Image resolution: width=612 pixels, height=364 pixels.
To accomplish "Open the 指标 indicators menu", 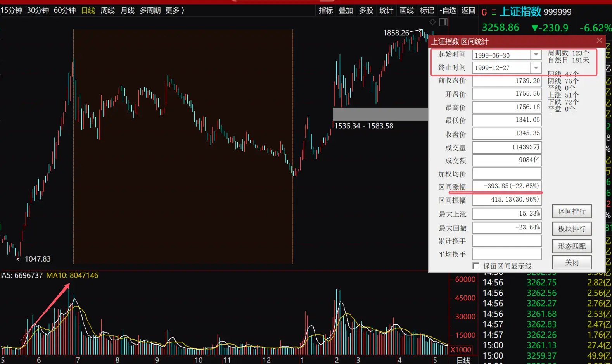I will click(326, 10).
